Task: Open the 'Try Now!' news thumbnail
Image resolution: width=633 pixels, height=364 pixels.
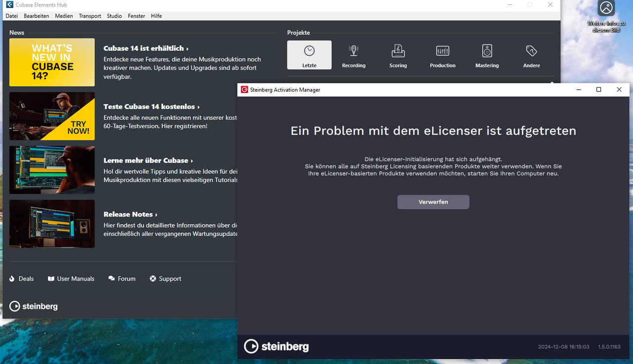Action: tap(52, 116)
